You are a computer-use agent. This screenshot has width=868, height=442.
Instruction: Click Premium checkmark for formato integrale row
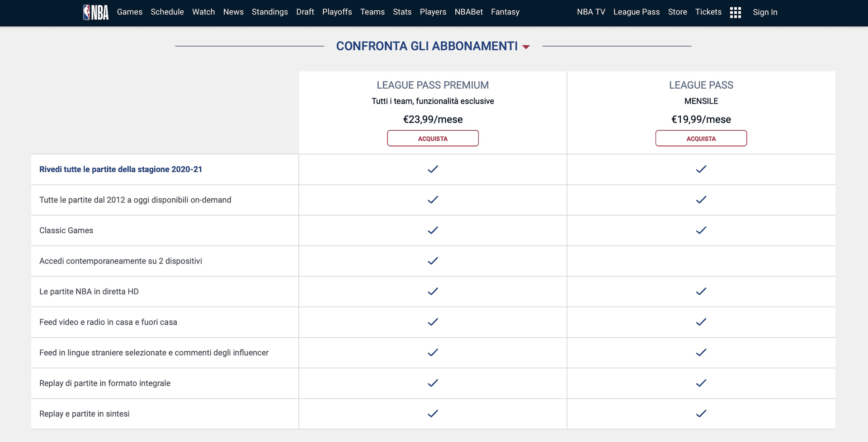click(x=433, y=383)
